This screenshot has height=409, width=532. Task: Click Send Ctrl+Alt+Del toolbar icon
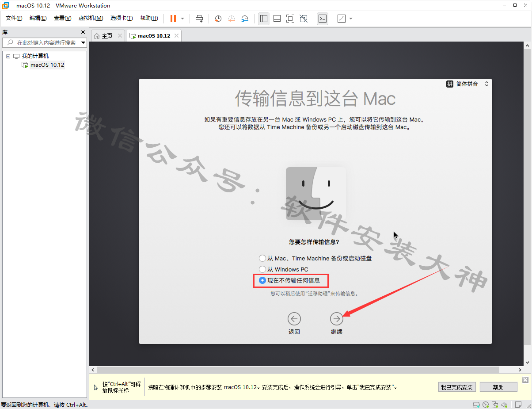tap(199, 19)
